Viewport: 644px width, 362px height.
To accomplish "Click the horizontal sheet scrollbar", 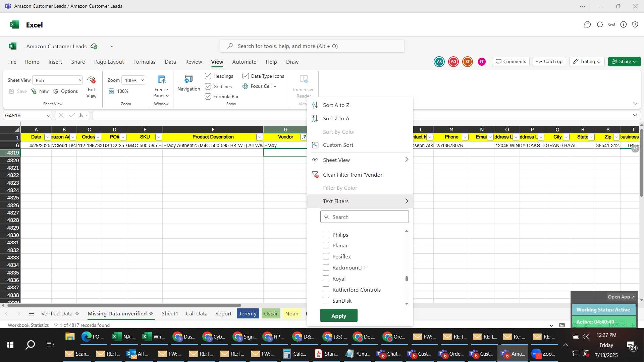I will 124,305.
